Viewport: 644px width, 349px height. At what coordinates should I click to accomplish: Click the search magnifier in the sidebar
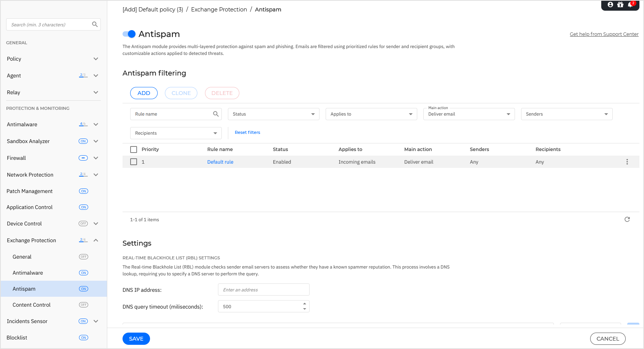click(95, 24)
